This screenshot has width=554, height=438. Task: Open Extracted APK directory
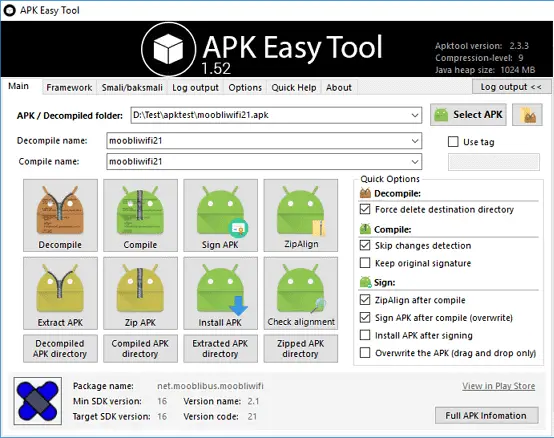pyautogui.click(x=220, y=349)
